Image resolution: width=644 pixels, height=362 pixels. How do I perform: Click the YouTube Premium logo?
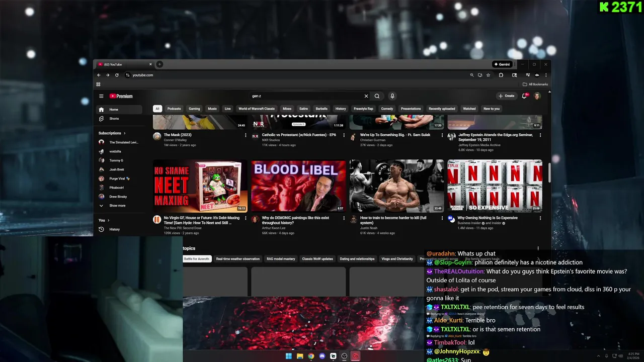pyautogui.click(x=121, y=96)
